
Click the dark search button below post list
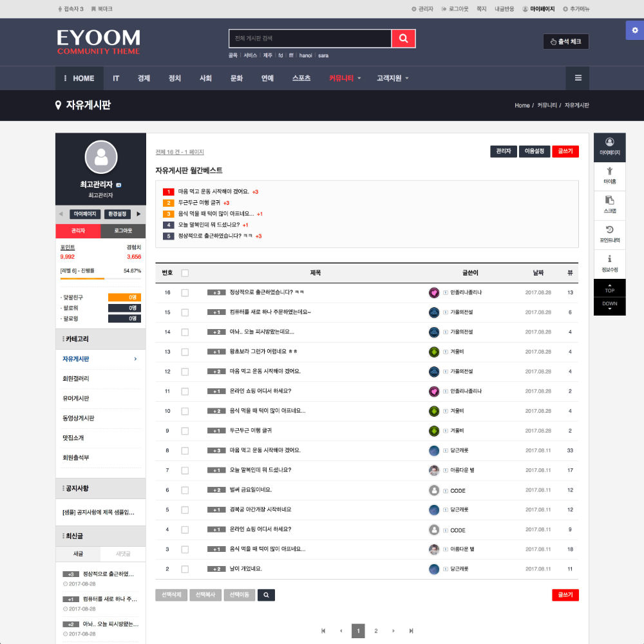click(x=266, y=595)
